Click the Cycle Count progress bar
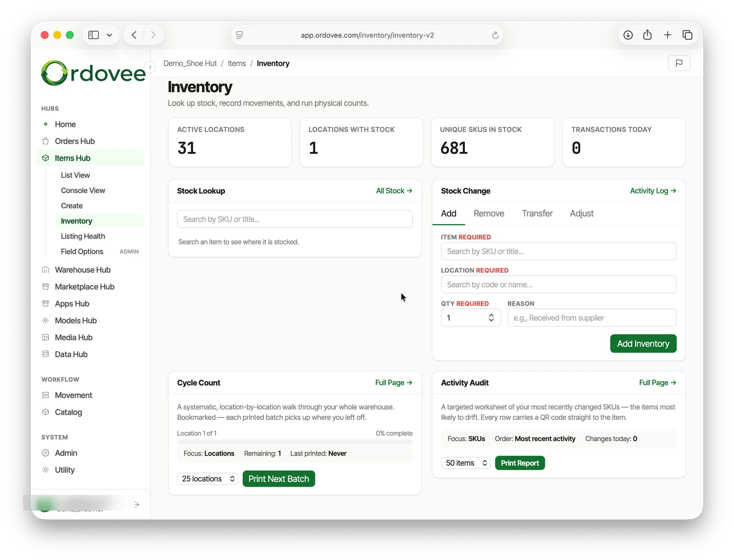734x560 pixels. point(295,441)
